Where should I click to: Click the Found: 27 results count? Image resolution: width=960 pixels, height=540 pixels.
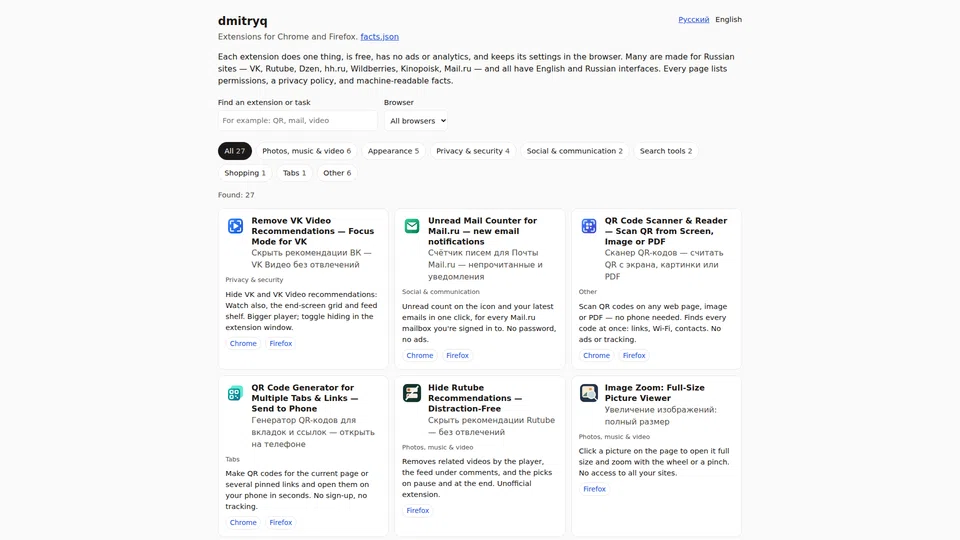pos(236,195)
